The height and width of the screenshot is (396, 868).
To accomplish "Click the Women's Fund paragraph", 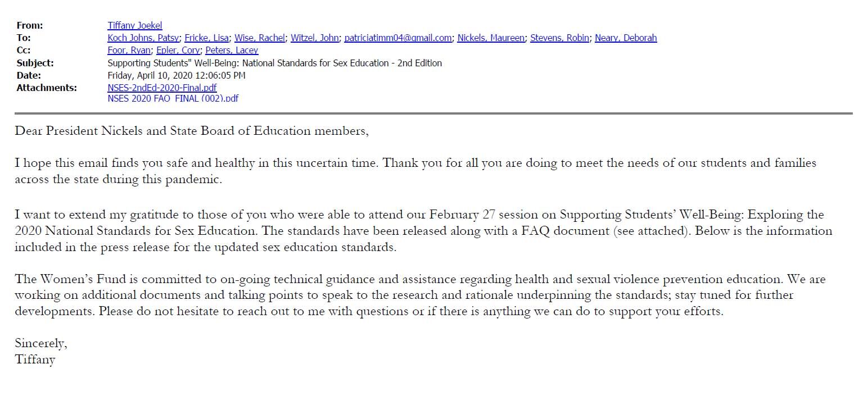I will pyautogui.click(x=421, y=295).
